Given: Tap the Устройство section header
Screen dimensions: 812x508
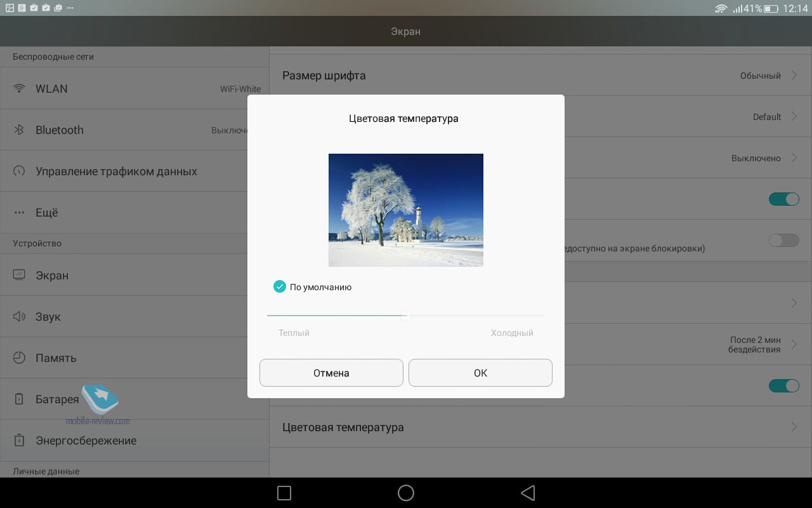Looking at the screenshot, I should pyautogui.click(x=37, y=243).
